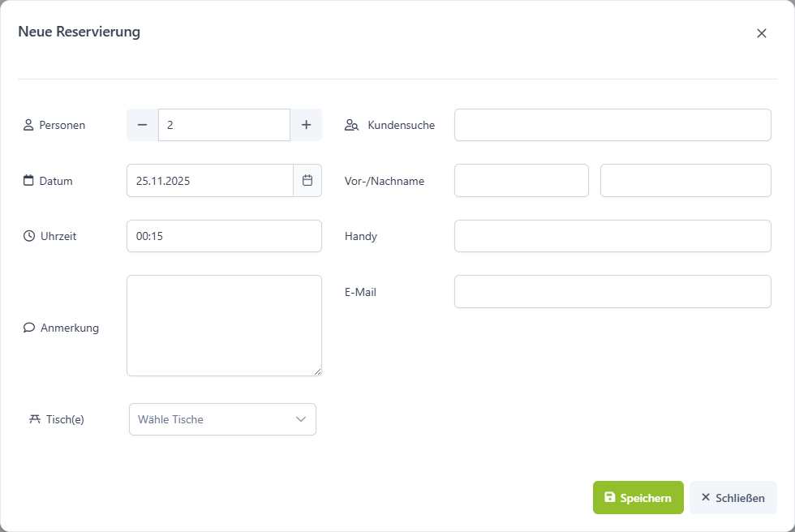Click the Datum field showing 25.11.2025
The height and width of the screenshot is (532, 795).
point(210,180)
